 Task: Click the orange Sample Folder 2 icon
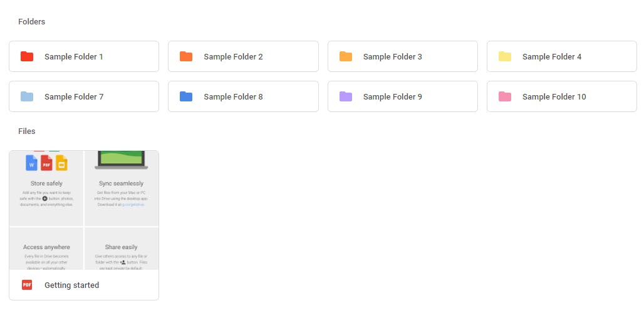(x=186, y=56)
